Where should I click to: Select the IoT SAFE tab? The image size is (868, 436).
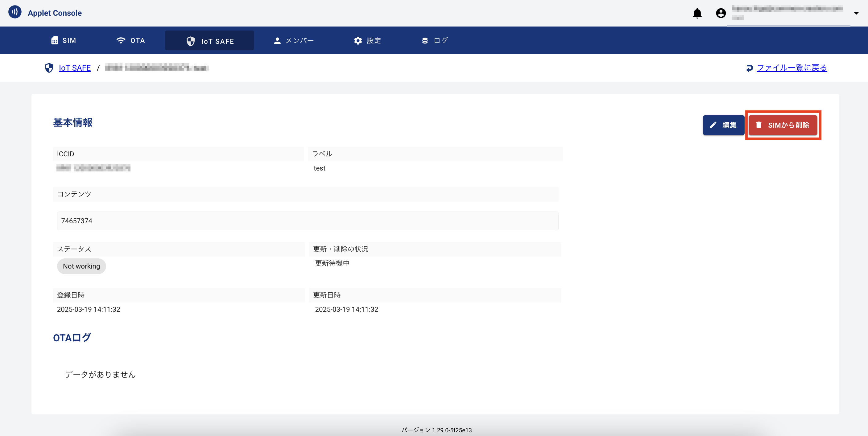[x=209, y=41]
